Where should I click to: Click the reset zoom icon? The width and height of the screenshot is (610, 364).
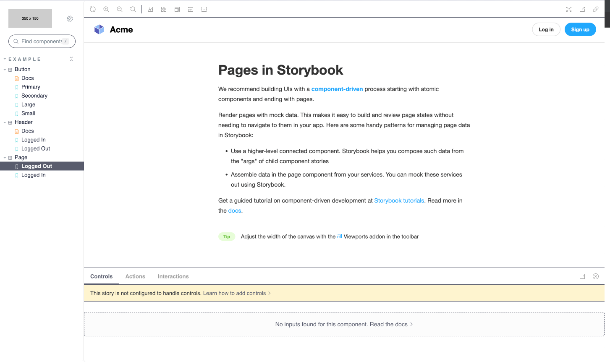(x=133, y=9)
